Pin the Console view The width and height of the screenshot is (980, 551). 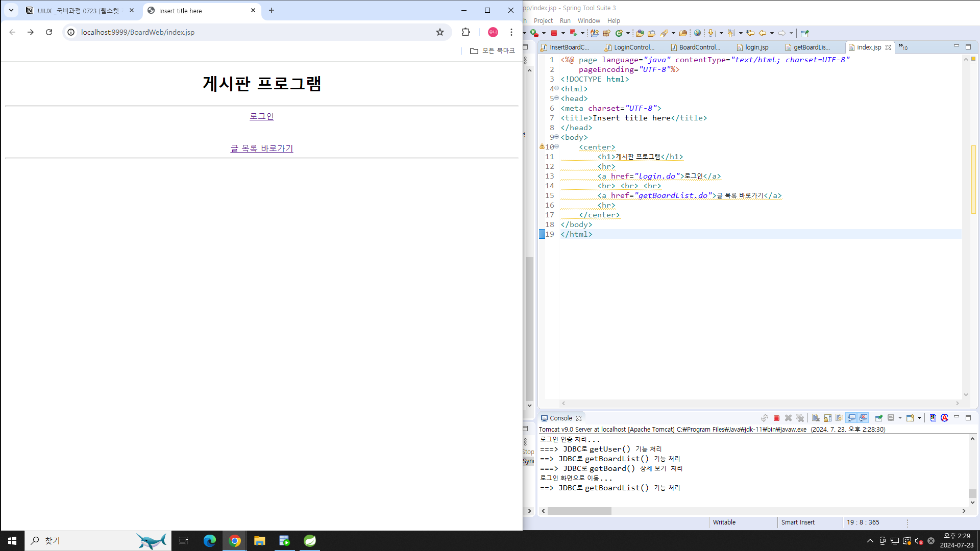click(x=878, y=418)
